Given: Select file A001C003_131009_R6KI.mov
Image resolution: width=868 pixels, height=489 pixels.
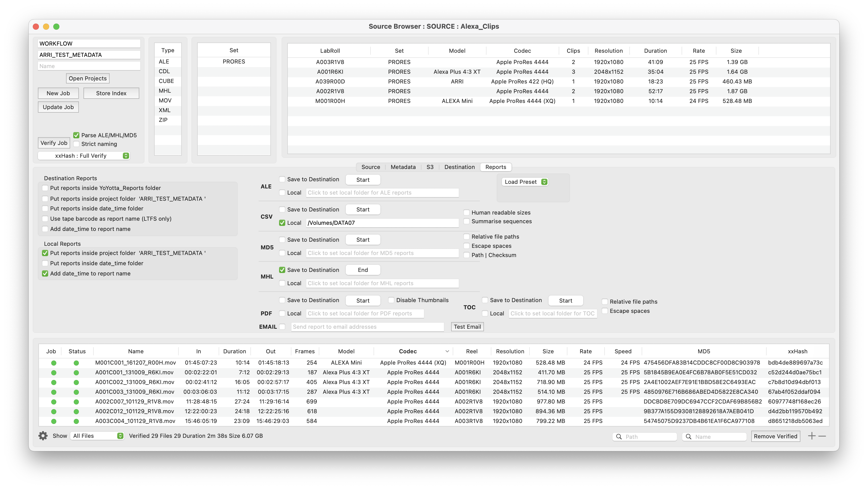Looking at the screenshot, I should [434, 392].
